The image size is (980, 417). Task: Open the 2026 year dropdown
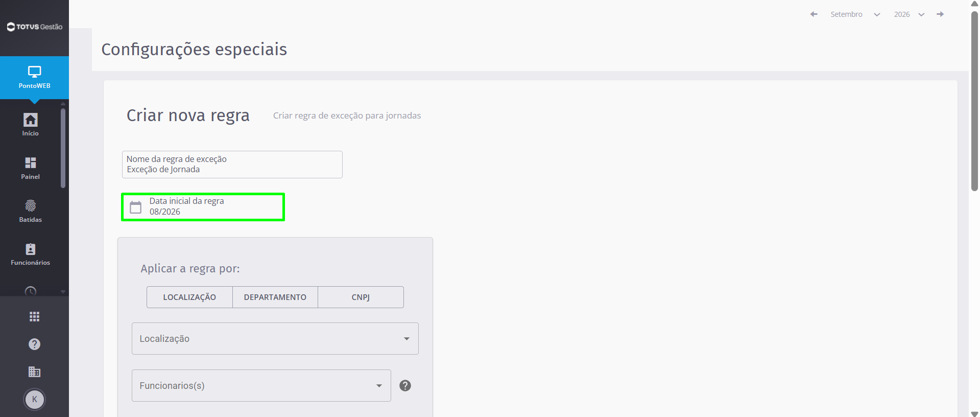click(x=909, y=14)
